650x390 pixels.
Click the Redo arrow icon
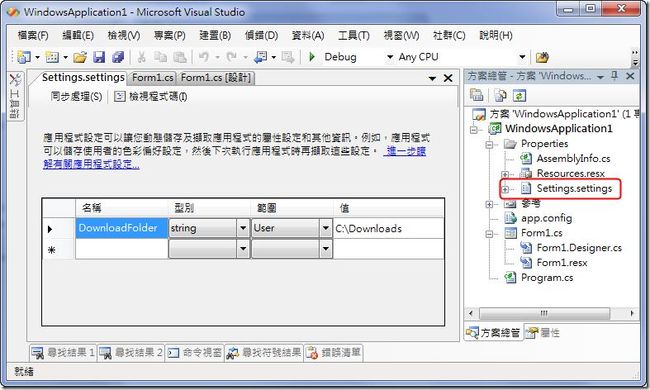(x=232, y=57)
